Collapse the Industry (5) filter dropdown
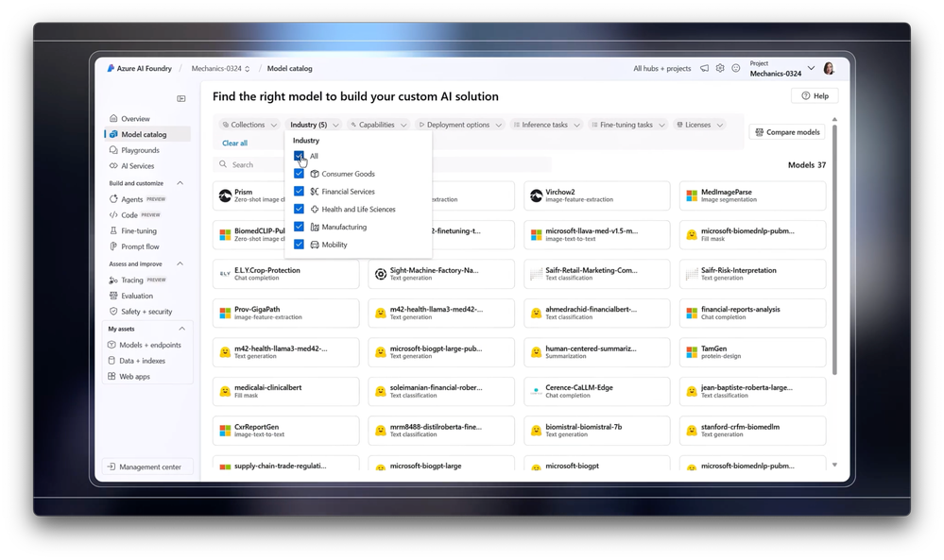Image resolution: width=944 pixels, height=560 pixels. [x=314, y=125]
